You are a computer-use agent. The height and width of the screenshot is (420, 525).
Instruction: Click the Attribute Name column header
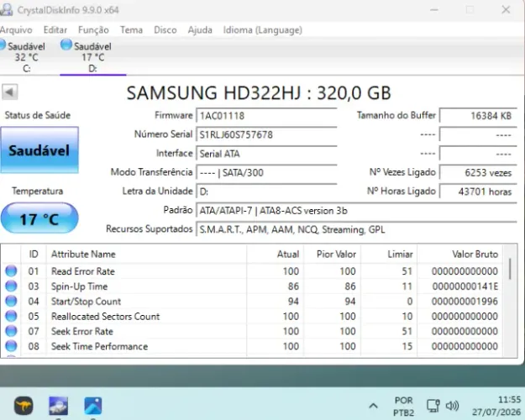pos(146,255)
